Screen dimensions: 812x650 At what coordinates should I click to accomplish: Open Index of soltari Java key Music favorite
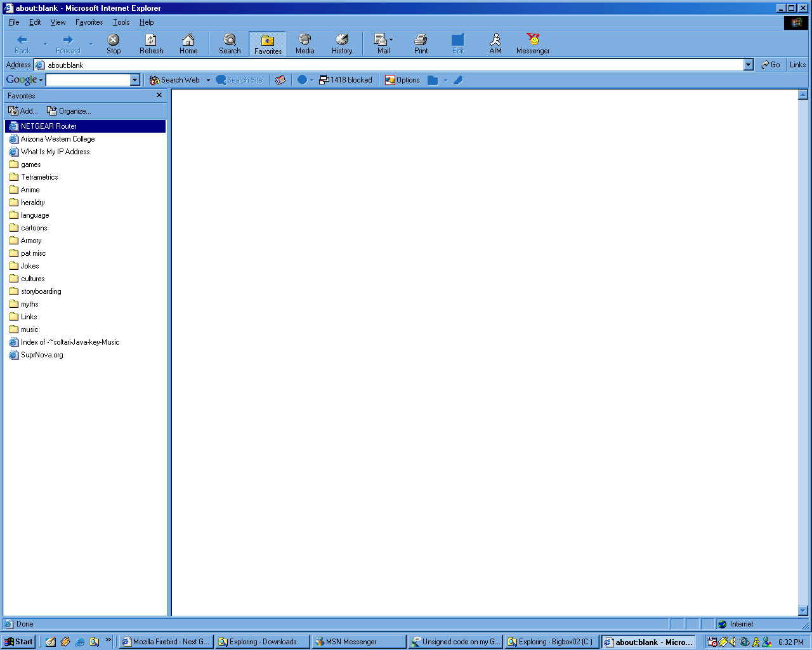click(85, 342)
